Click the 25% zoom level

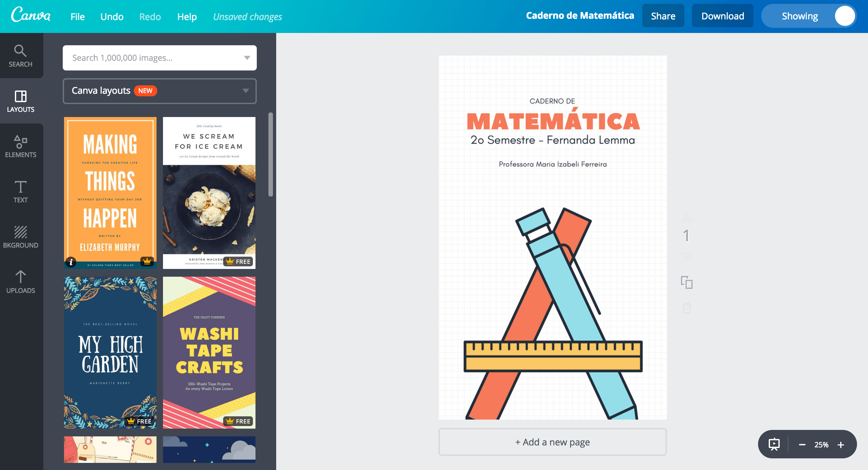[821, 444]
